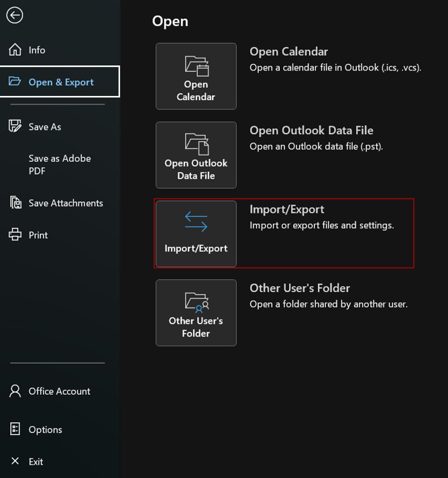This screenshot has width=448, height=478.
Task: Click the Save As disk icon
Action: tap(15, 126)
